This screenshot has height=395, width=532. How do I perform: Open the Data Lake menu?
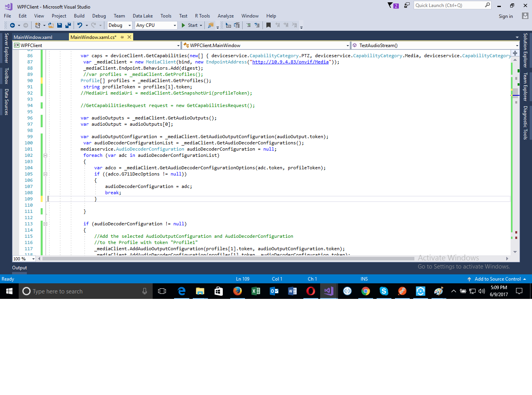click(143, 16)
